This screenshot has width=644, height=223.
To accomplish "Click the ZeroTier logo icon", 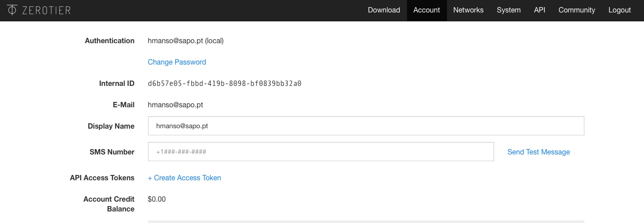I will 12,10.
